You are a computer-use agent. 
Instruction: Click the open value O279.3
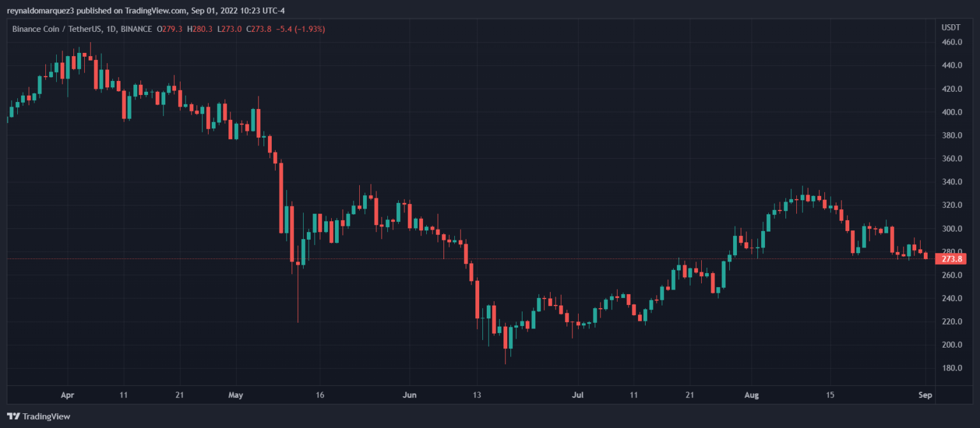(x=171, y=29)
